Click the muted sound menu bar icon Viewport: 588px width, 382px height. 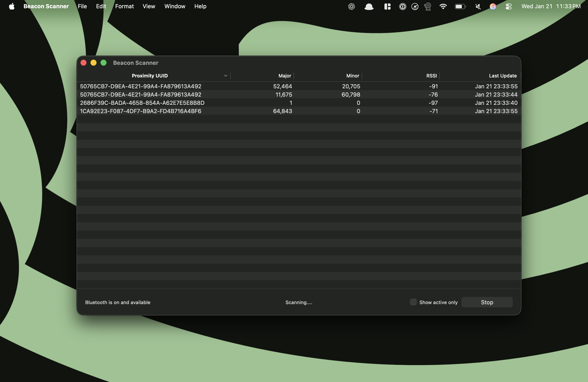click(478, 7)
